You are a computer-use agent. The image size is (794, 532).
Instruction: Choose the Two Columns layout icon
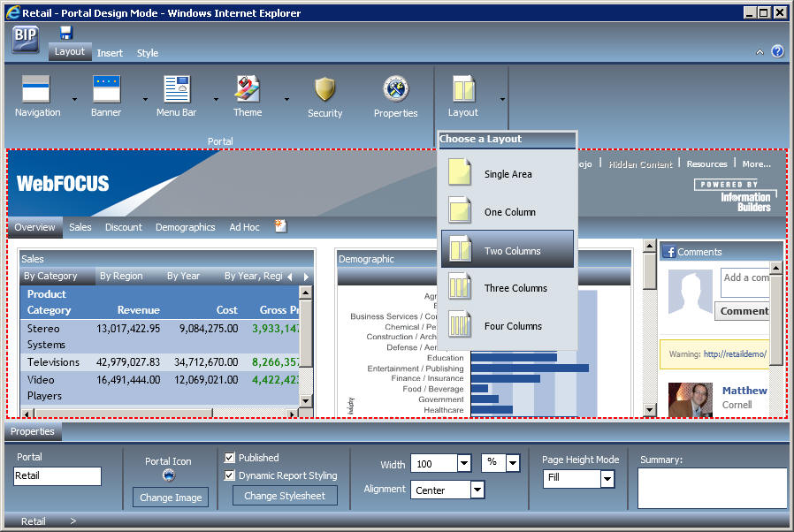point(461,248)
